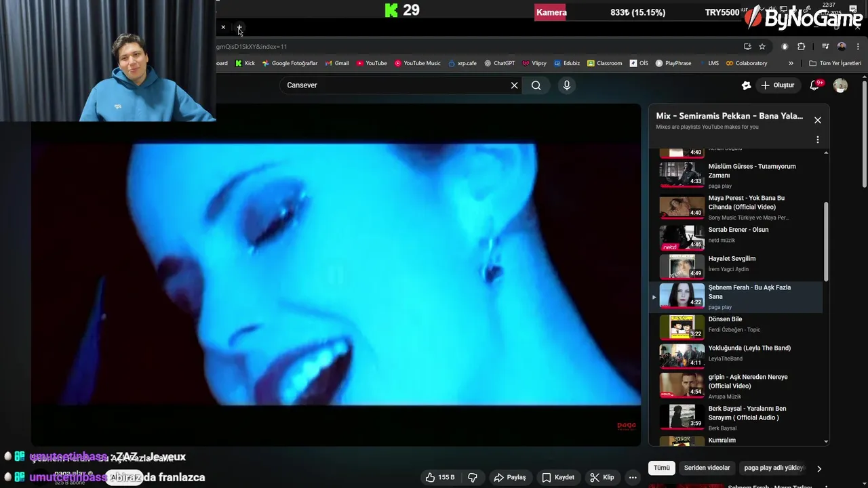Start voice search with the microphone
This screenshot has width=868, height=488.
pyautogui.click(x=567, y=85)
